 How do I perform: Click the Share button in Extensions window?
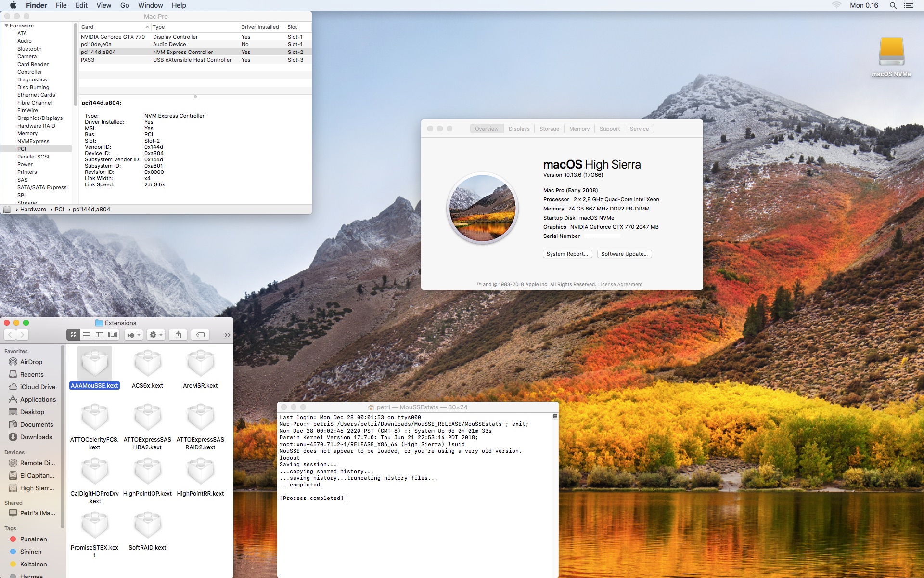(178, 335)
